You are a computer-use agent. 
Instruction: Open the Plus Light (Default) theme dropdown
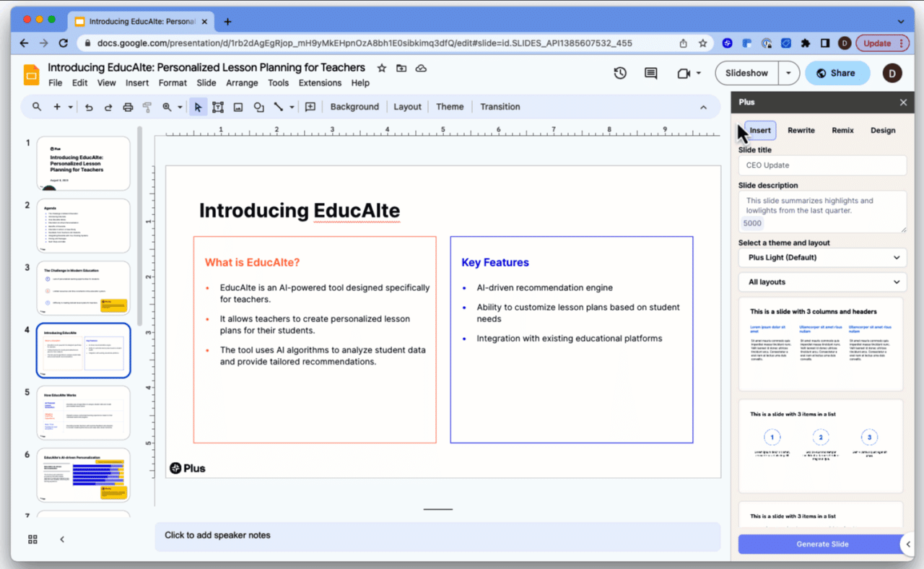(821, 257)
